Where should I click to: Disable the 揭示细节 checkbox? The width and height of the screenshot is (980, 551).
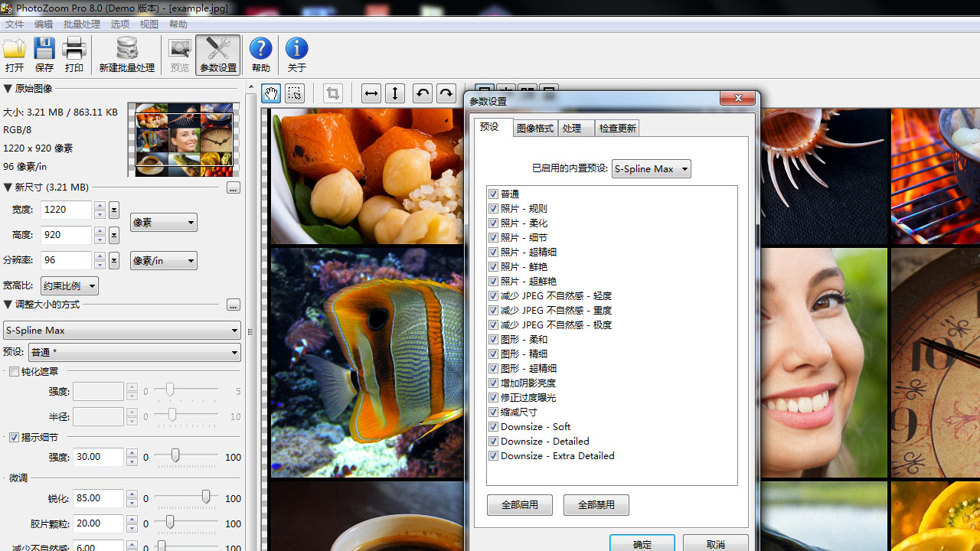[x=14, y=437]
